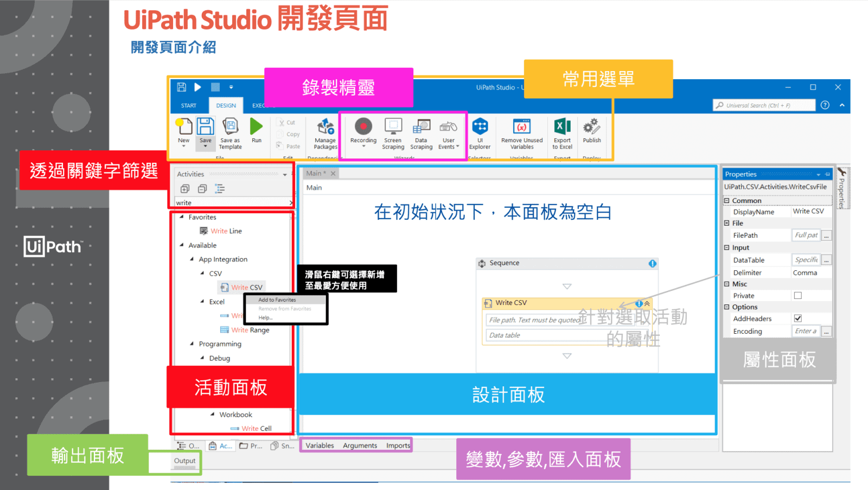Screen dimensions: 868x490
Task: Open the Save button dropdown arrow
Action: pos(205,147)
